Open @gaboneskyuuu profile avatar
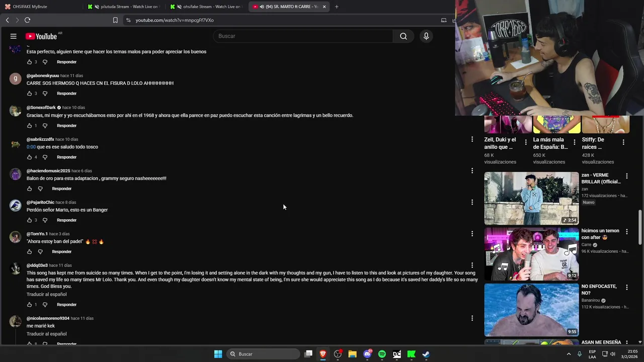The height and width of the screenshot is (362, 644). click(16, 79)
